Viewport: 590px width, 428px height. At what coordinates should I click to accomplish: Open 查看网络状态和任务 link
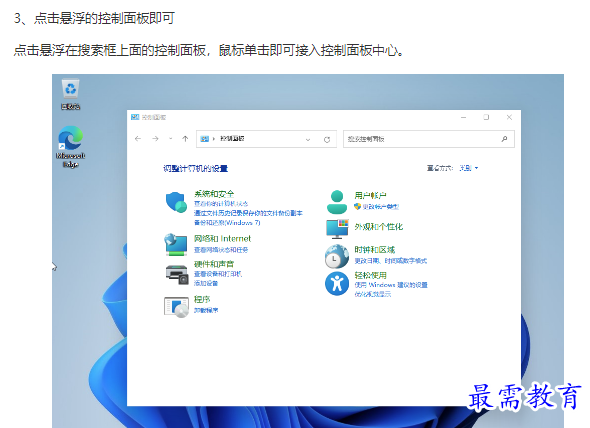click(221, 250)
